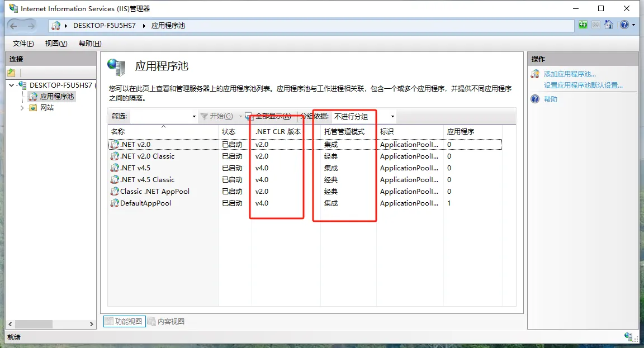
Task: Click the refresh page icon in address bar
Action: click(x=583, y=25)
